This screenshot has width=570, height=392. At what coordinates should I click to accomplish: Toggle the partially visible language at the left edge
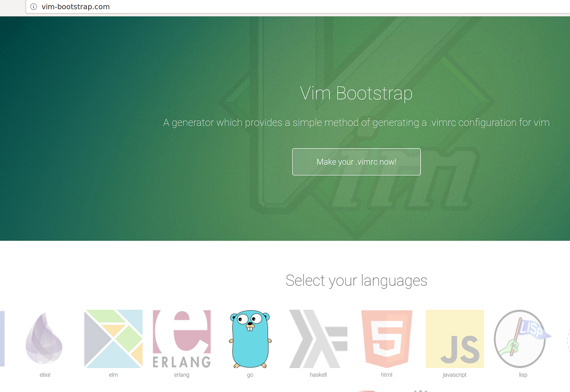point(2,339)
